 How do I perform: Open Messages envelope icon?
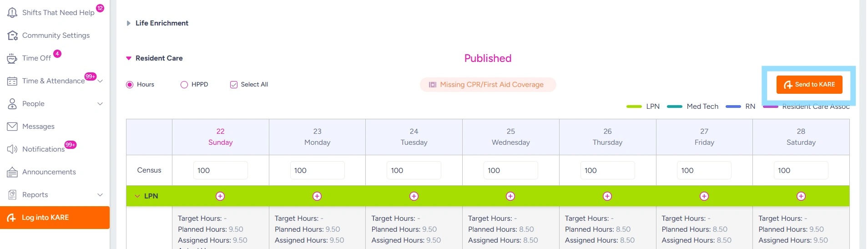[x=12, y=127]
